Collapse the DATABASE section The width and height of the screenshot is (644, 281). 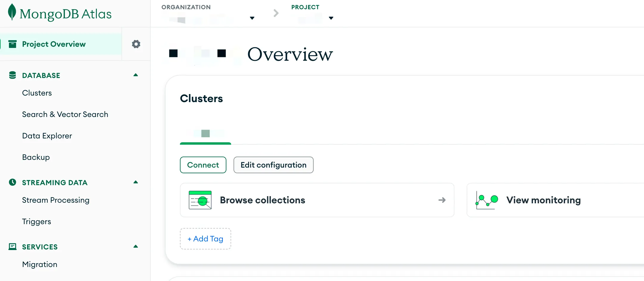pos(136,75)
